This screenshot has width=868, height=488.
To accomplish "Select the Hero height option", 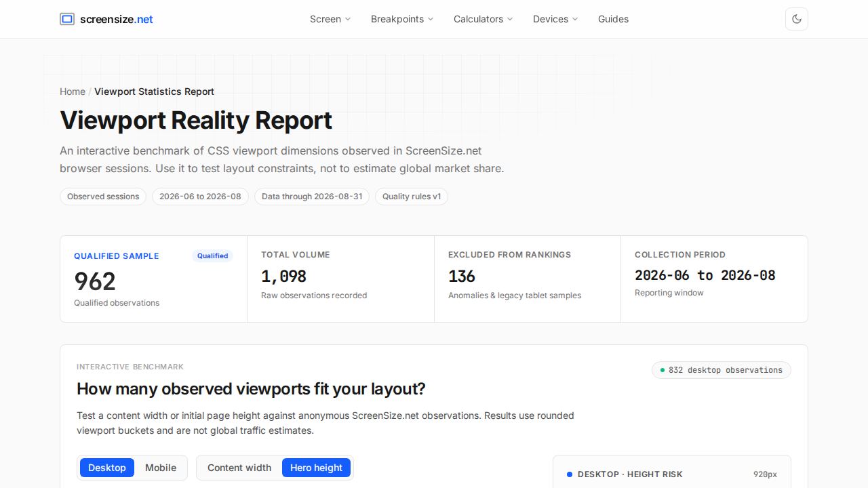I will [x=316, y=468].
